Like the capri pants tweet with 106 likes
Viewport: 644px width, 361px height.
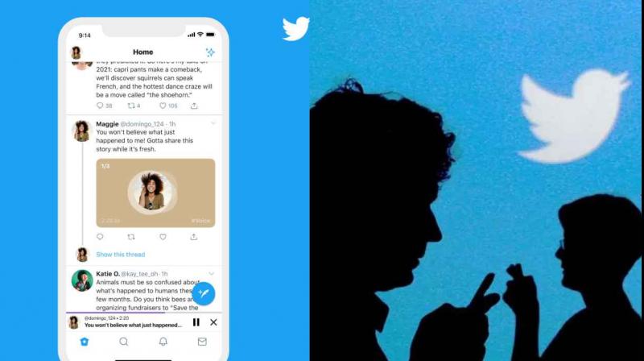tap(163, 106)
